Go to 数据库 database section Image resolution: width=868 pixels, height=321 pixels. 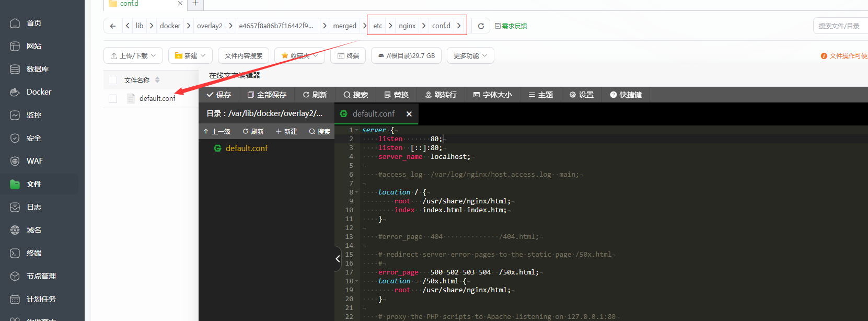(37, 69)
